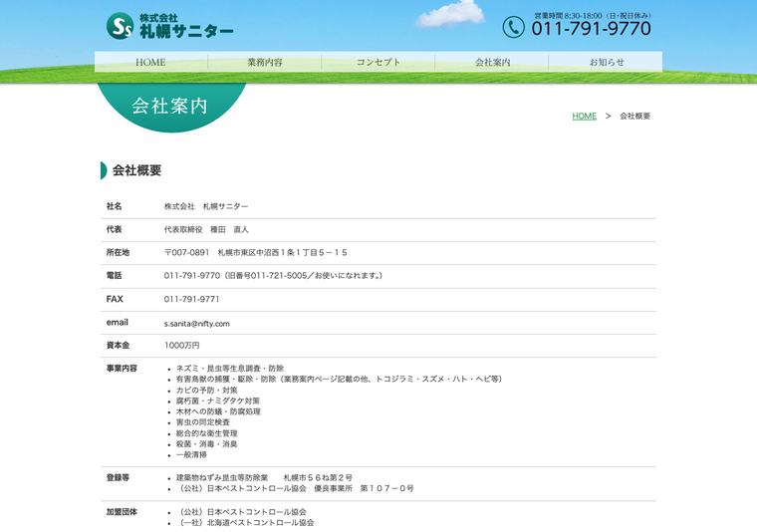Click the 加盟団体 row label
757x532 pixels.
(122, 512)
